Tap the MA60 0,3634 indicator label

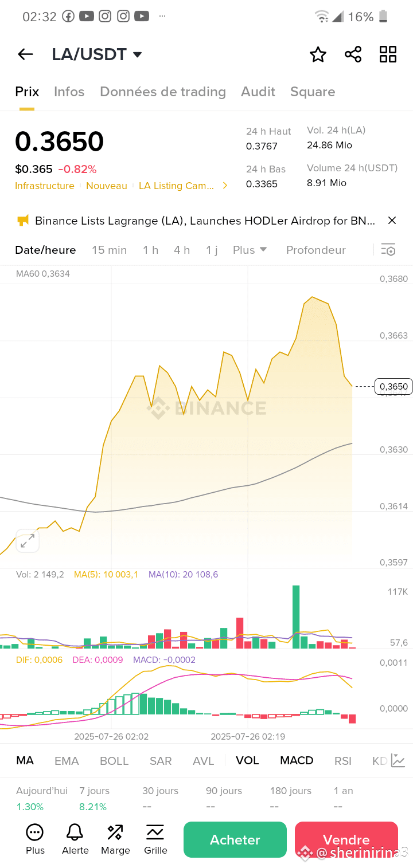click(43, 274)
